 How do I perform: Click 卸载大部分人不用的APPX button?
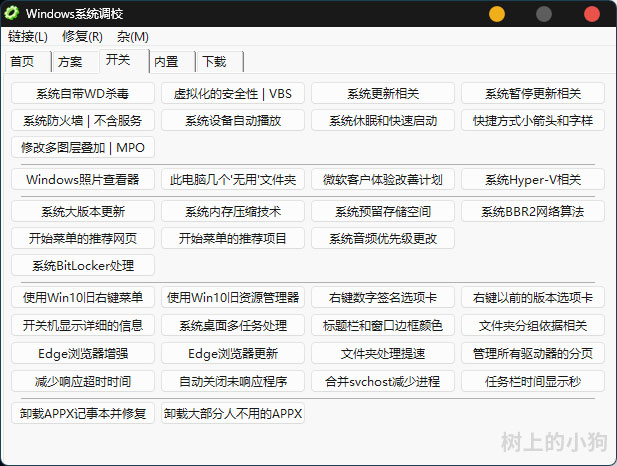pos(233,413)
